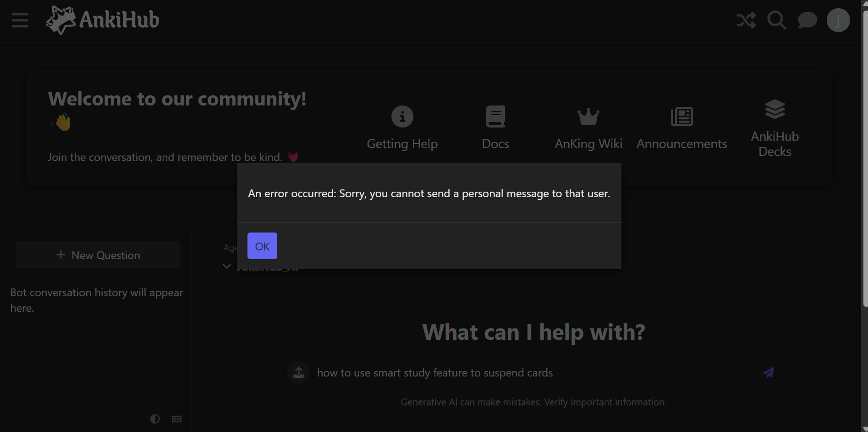Start a New Question
Viewport: 868px width, 432px height.
[x=98, y=255]
